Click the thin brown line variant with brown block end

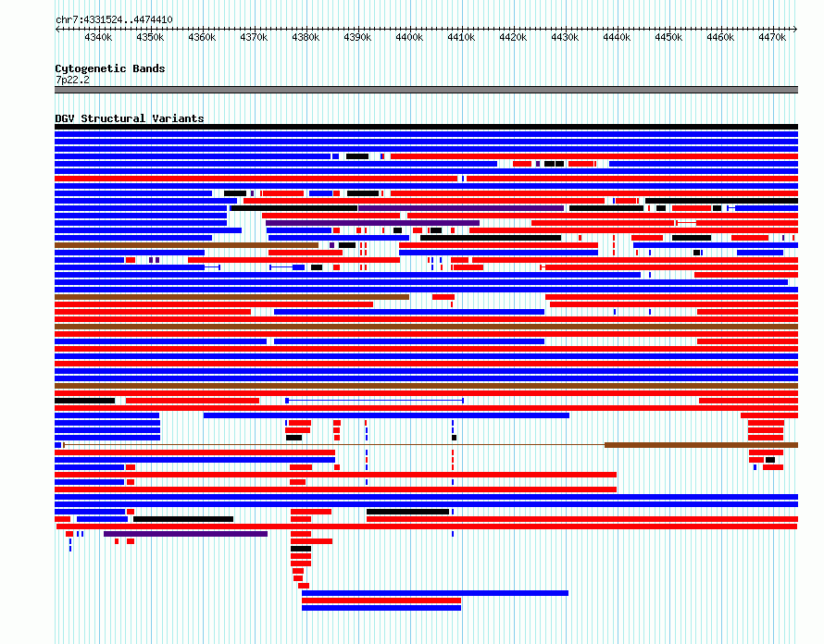[431, 445]
